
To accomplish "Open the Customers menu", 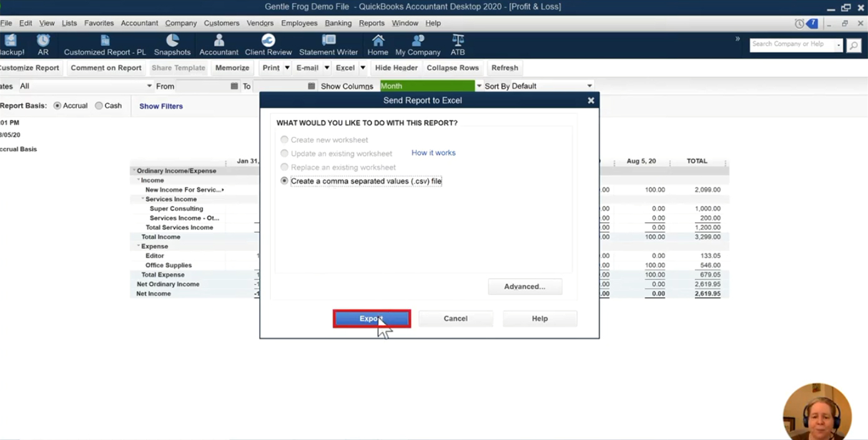I will pos(222,23).
